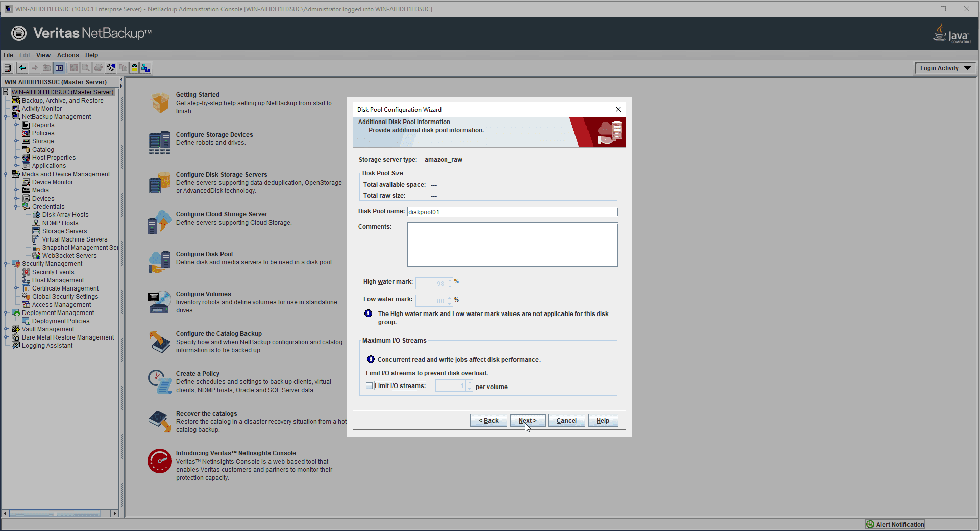Click the Configure Cloud Storage Server icon
980x531 pixels.
(x=160, y=222)
